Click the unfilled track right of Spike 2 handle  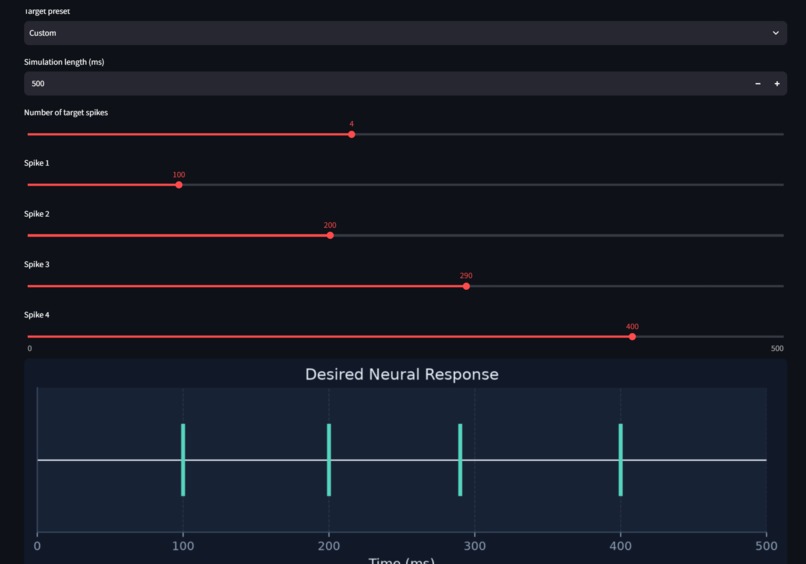tap(559, 235)
